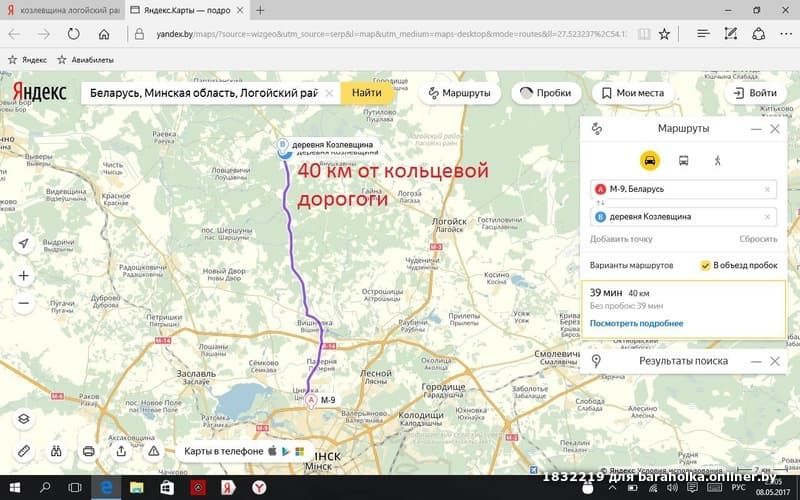Select walking route mode icon
This screenshot has width=800, height=500.
click(x=717, y=161)
